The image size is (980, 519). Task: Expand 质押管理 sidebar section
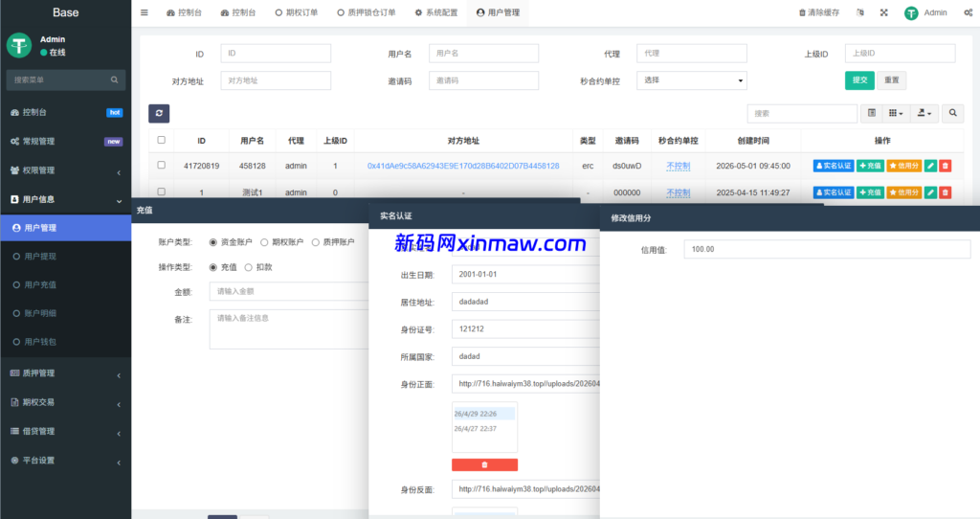coord(66,373)
